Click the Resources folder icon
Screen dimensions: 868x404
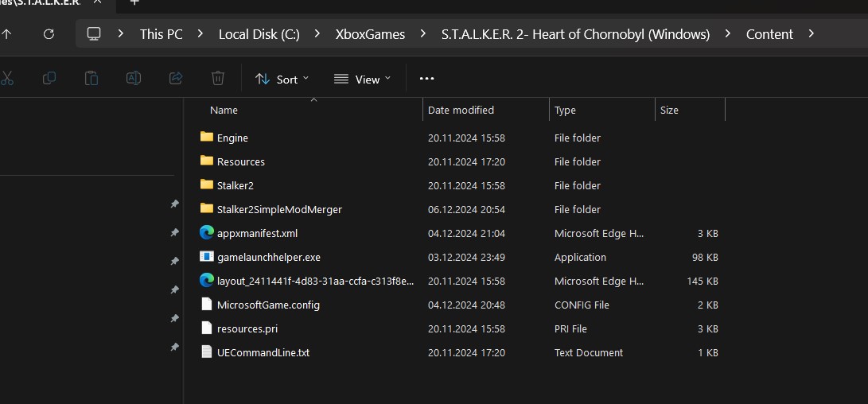coord(207,161)
